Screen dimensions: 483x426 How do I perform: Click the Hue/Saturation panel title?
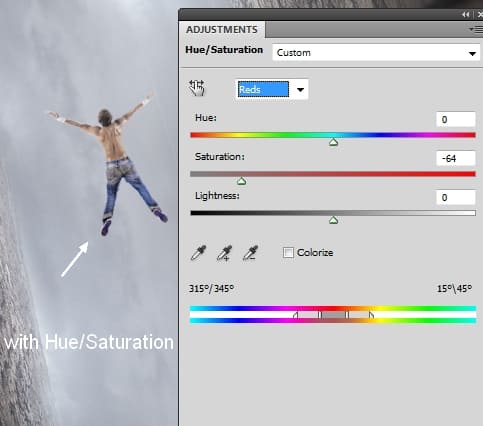coord(224,50)
